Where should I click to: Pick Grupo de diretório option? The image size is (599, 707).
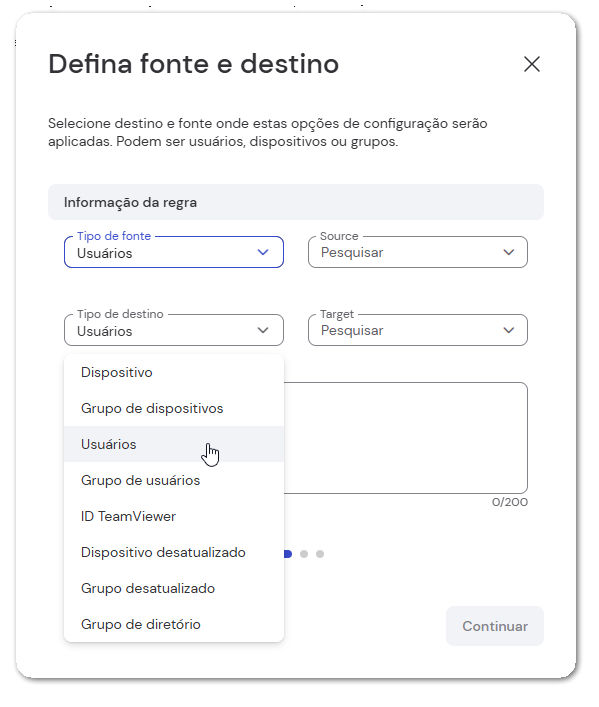click(174, 624)
